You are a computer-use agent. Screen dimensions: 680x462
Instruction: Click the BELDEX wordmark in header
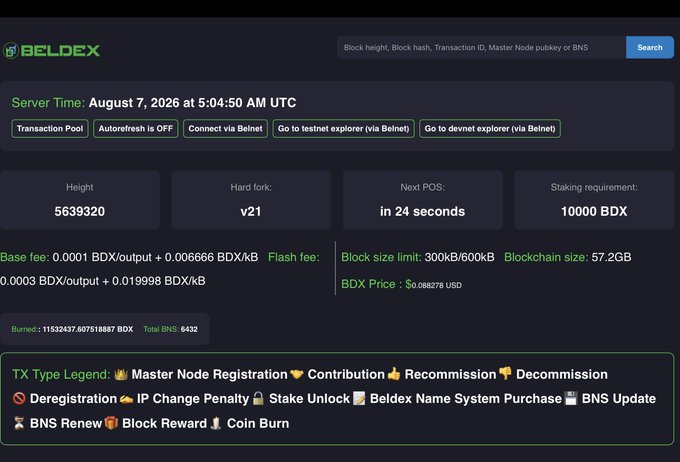click(60, 50)
